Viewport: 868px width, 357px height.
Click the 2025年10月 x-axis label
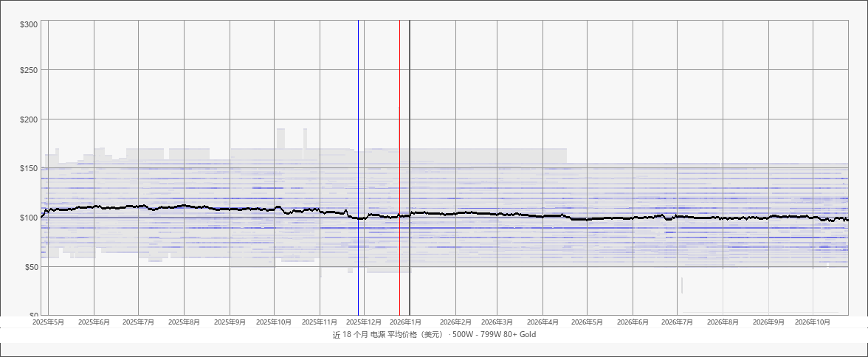click(x=275, y=322)
